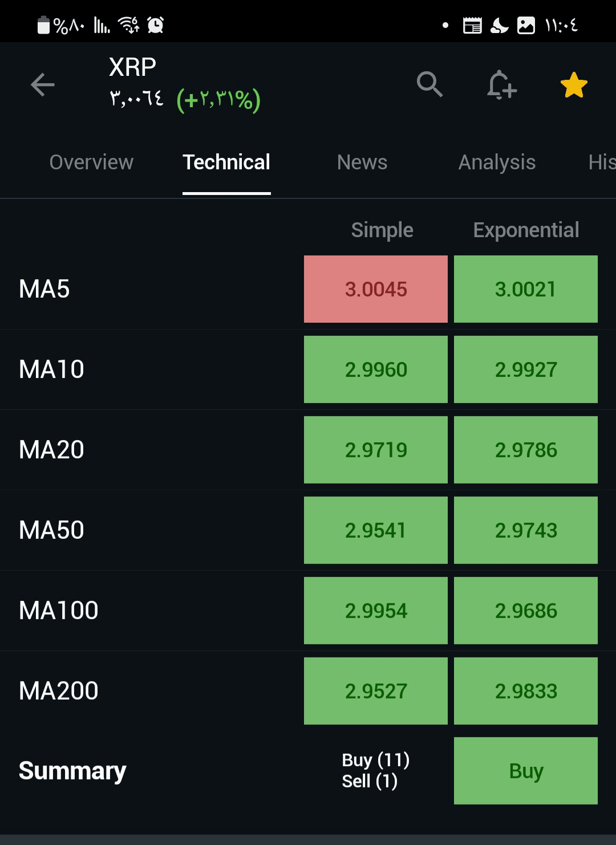Tap the red MA5 simple value 3.0045
Screen dimensions: 616x845
(x=376, y=289)
